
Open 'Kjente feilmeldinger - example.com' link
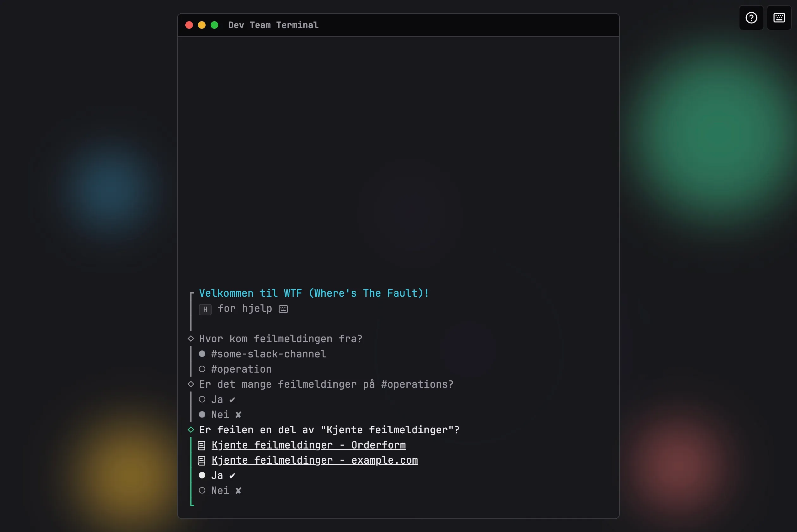coord(314,461)
